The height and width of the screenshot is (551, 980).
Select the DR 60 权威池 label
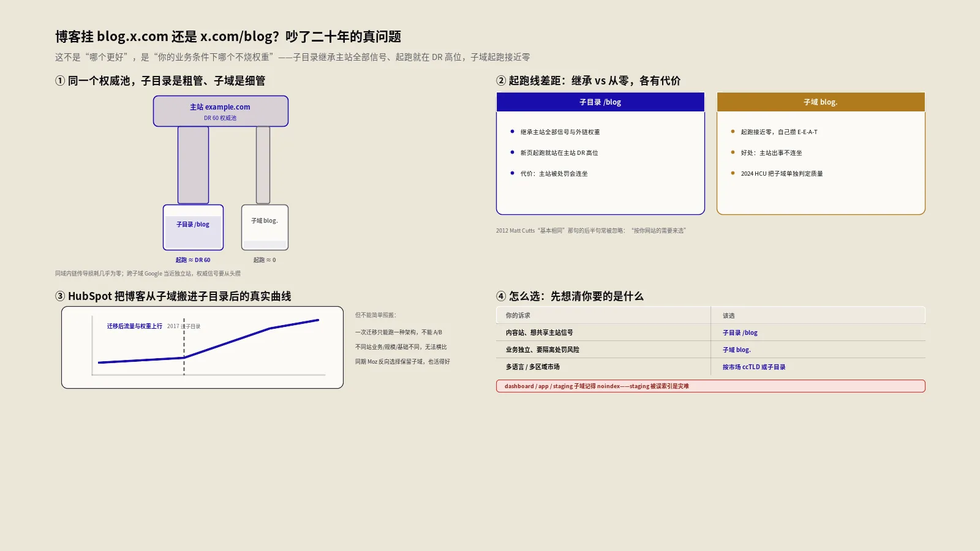[220, 118]
